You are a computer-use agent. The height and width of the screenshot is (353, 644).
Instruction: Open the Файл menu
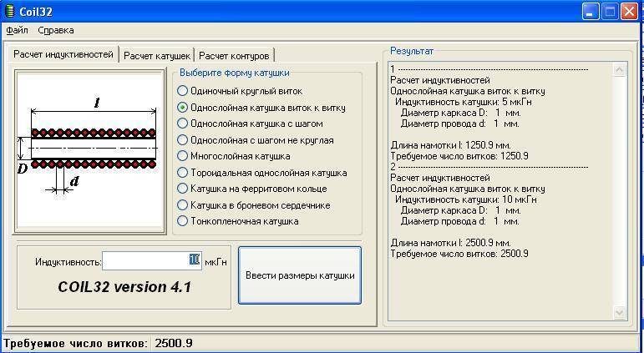[x=18, y=30]
